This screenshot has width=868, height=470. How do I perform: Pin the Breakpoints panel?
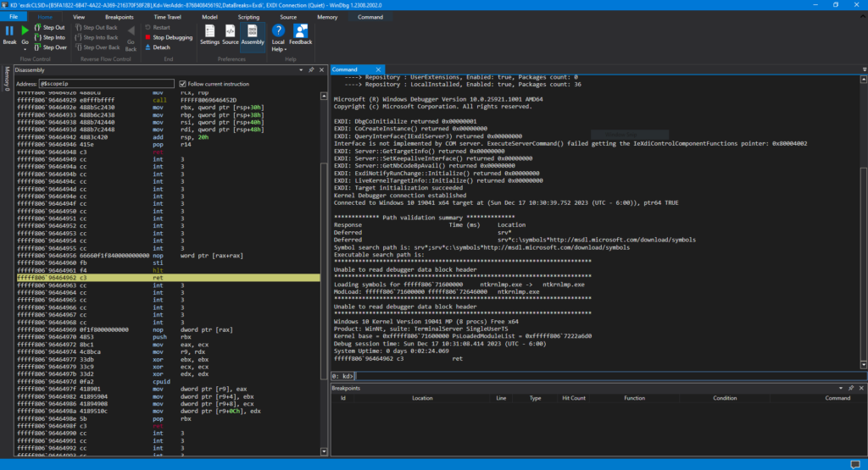[851, 388]
